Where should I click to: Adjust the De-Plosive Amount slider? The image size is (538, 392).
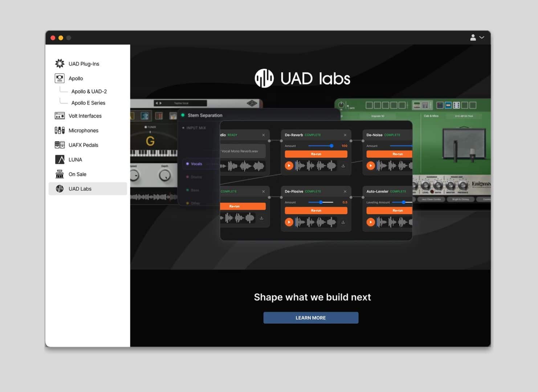click(x=321, y=202)
